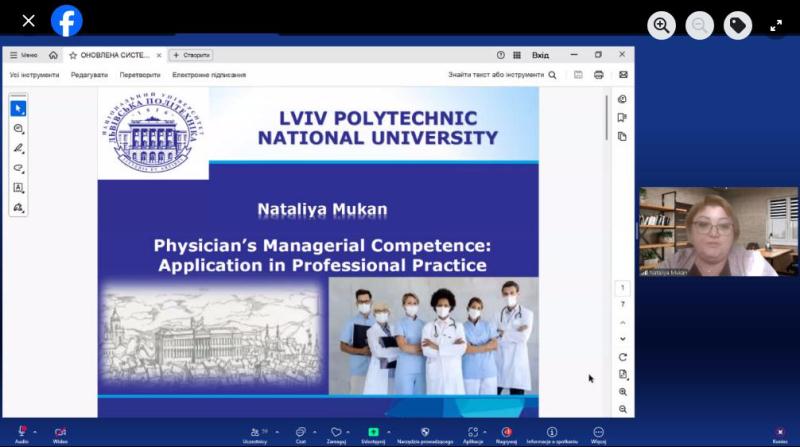Enter fullscreen using the expand arrows icon
This screenshot has width=800, height=447.
click(777, 25)
